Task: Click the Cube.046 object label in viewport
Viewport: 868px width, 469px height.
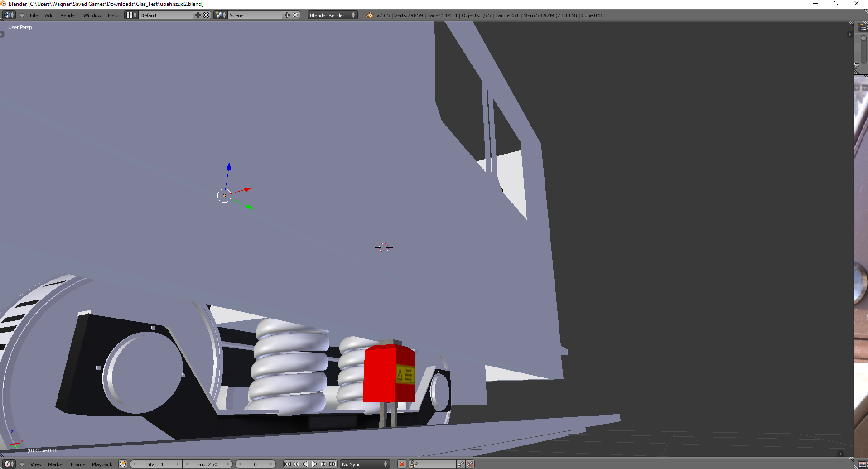Action: [x=42, y=450]
